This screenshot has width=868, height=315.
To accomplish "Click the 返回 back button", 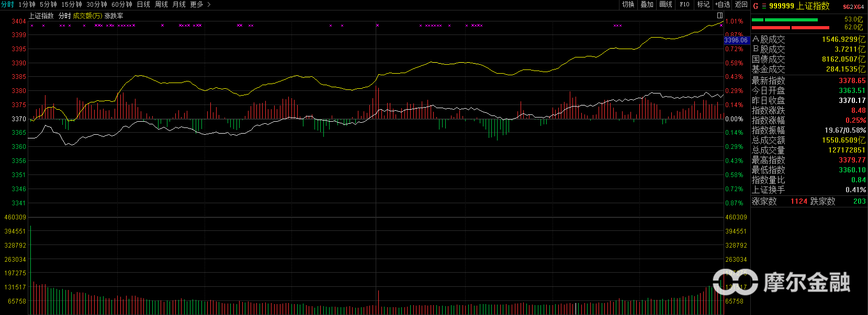I will [x=741, y=4].
